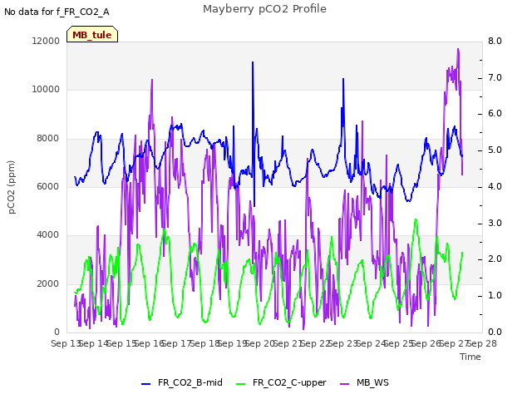The width and height of the screenshot is (532, 399).
Task: Click the 4000 left axis tick label
Action: pos(48,234)
